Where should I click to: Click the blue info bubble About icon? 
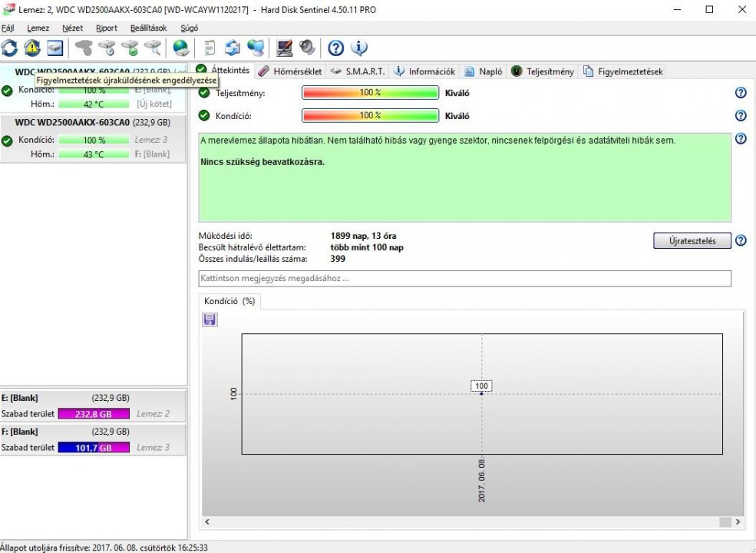(x=359, y=48)
